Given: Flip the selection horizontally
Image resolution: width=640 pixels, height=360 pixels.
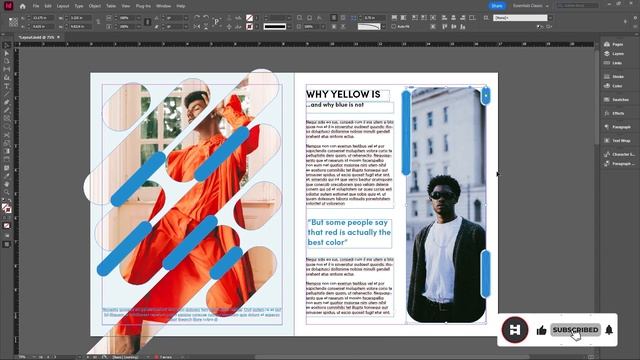Looking at the screenshot, I should click(197, 27).
